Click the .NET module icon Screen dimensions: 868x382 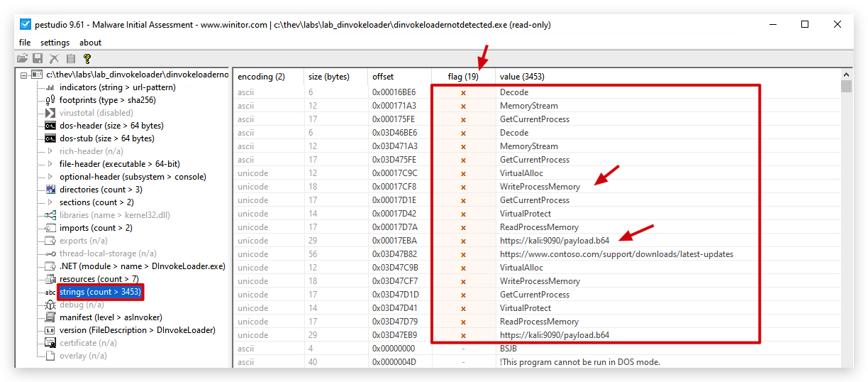point(50,266)
